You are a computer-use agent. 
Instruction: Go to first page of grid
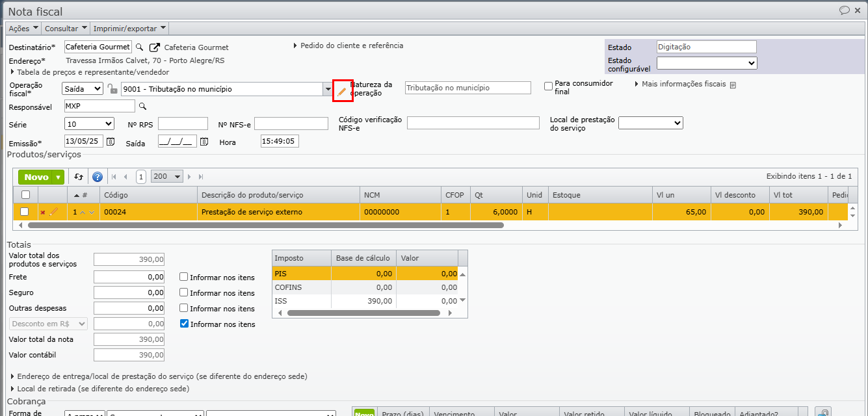pyautogui.click(x=114, y=177)
